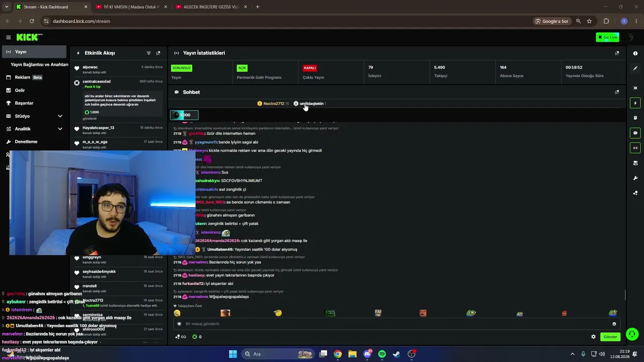Open the Windows Start menu
Image resolution: width=644 pixels, height=362 pixels.
coord(232,354)
